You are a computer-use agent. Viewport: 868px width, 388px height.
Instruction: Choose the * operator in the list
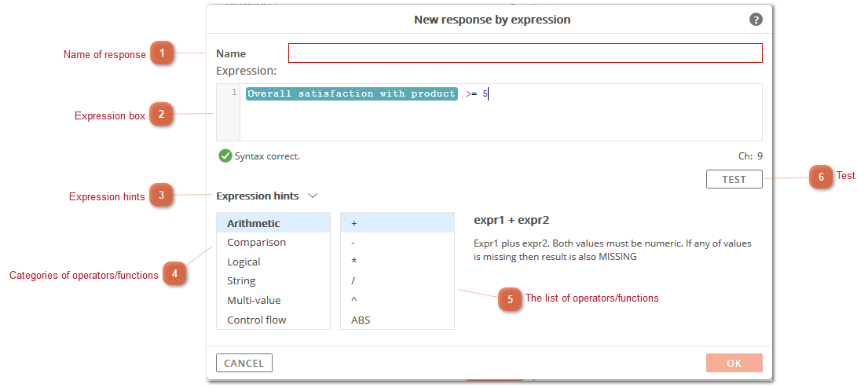tap(397, 262)
